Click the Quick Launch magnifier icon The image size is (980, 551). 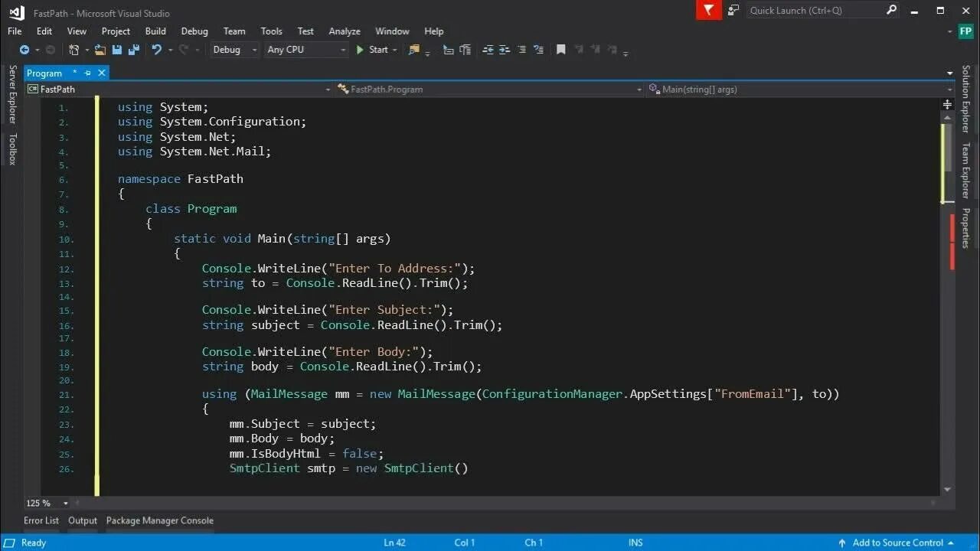pos(891,10)
